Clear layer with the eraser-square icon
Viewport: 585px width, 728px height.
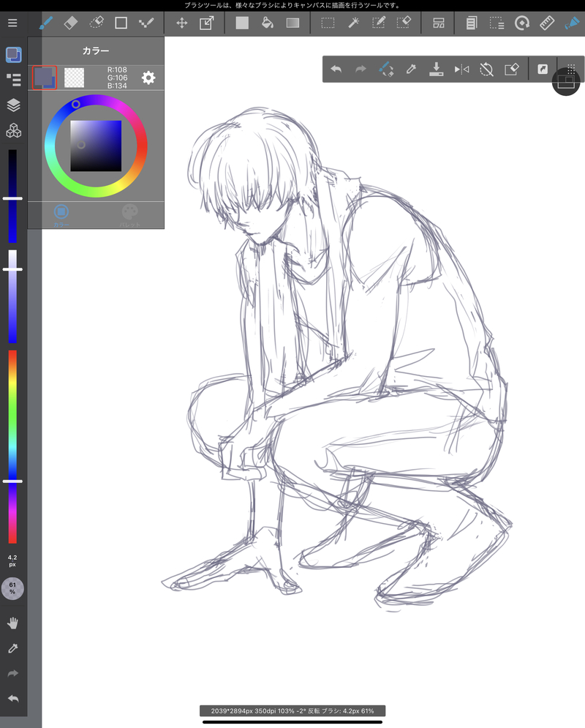tap(511, 70)
